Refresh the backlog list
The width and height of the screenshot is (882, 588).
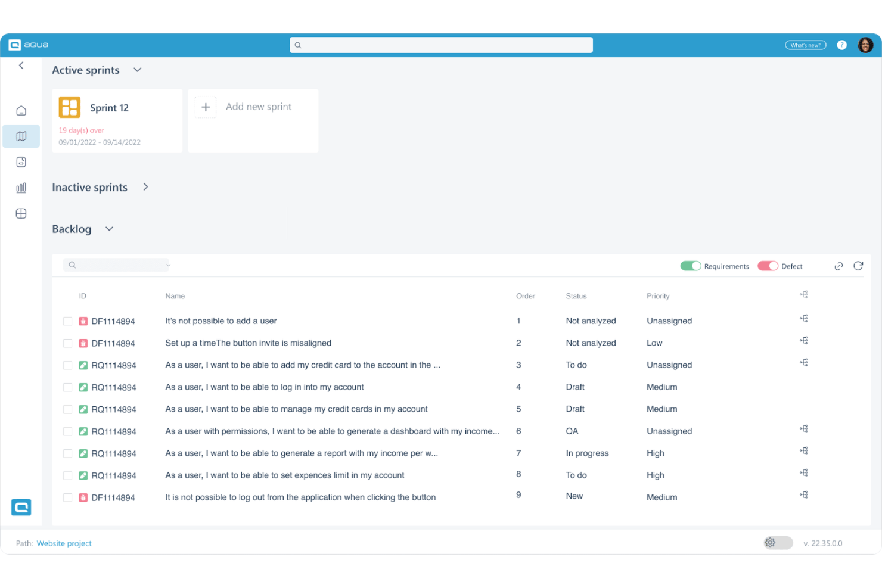858,266
